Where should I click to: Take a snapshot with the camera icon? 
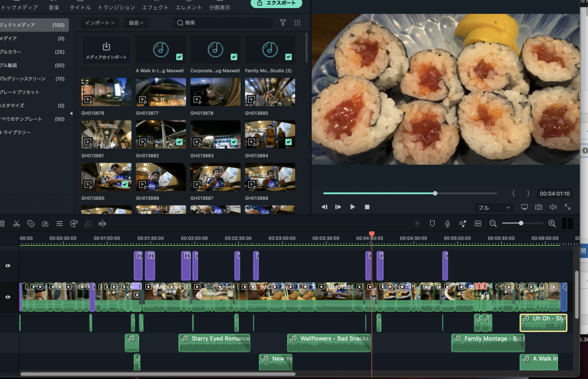[539, 207]
